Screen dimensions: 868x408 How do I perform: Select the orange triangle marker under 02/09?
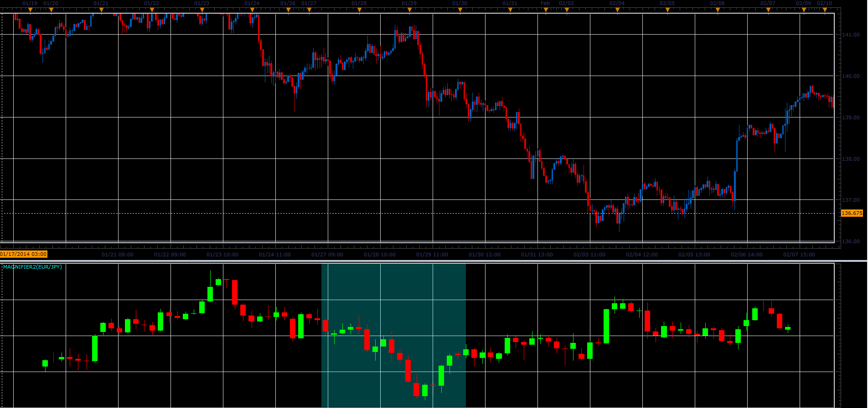(x=804, y=10)
